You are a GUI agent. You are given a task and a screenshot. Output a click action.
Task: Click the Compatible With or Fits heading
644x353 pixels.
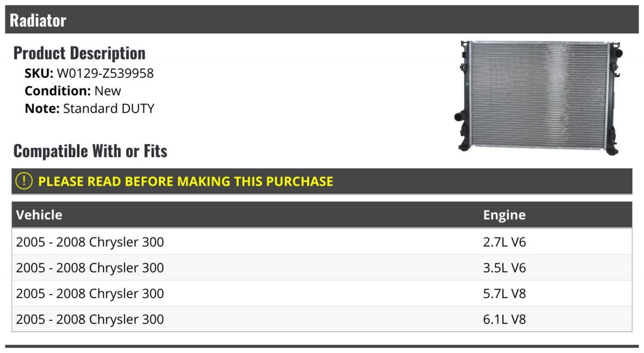[90, 151]
